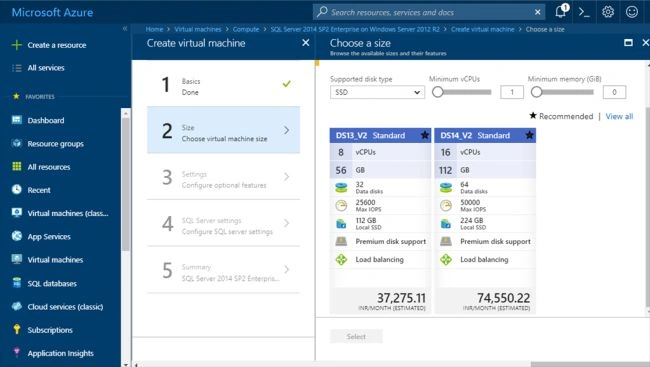Open the Supported disk type dropdown

tap(377, 92)
